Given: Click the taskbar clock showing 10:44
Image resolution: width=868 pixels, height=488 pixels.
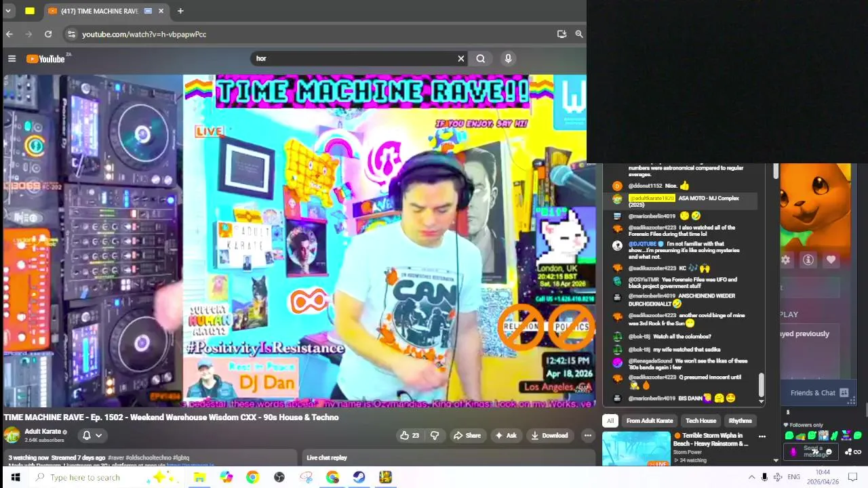Looking at the screenshot, I should [x=823, y=477].
